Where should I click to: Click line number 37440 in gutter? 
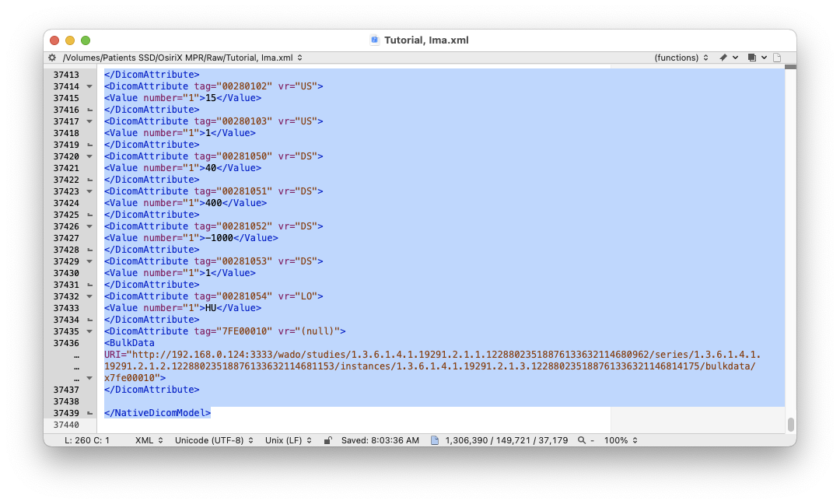[x=66, y=425]
